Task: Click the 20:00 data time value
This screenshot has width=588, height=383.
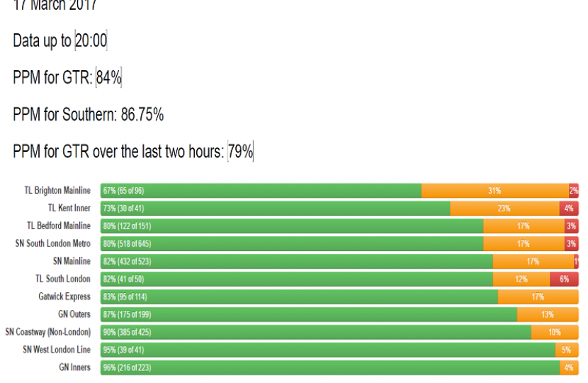Action: (91, 41)
